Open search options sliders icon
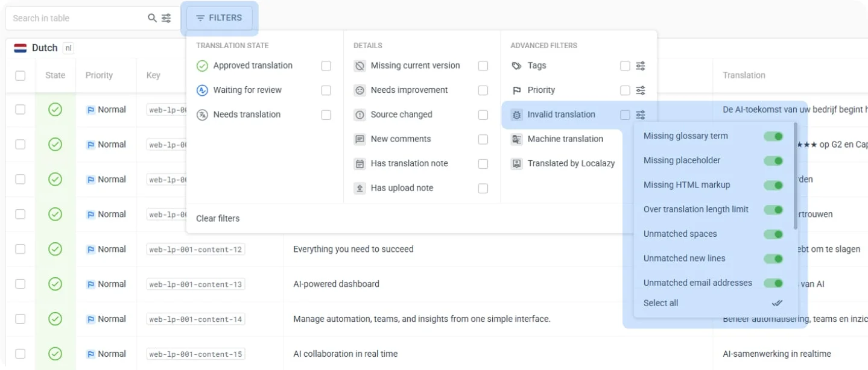This screenshot has height=370, width=868. [x=166, y=18]
